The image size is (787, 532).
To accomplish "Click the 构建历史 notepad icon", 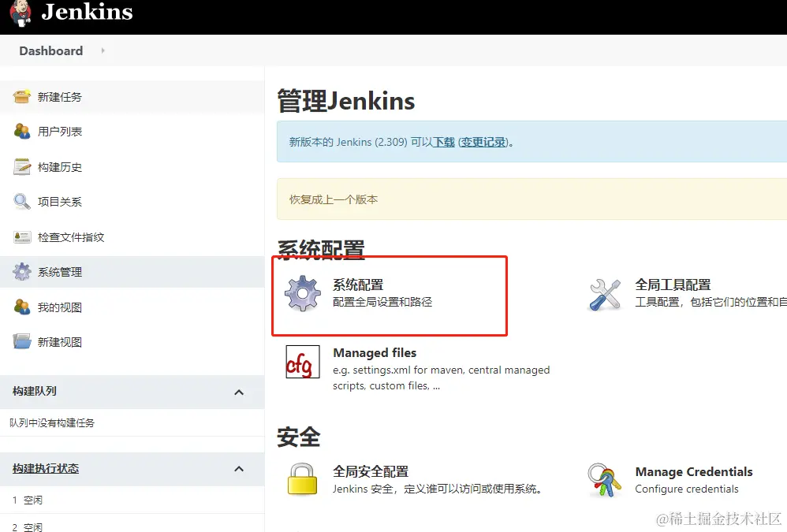I will tap(21, 166).
